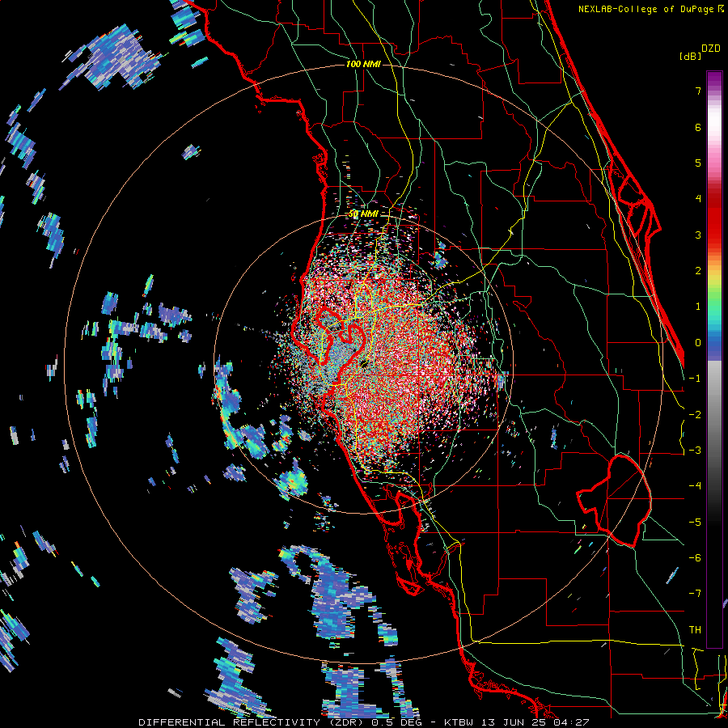The image size is (728, 728).
Task: Click the 4 value on color scale
Action: (698, 199)
